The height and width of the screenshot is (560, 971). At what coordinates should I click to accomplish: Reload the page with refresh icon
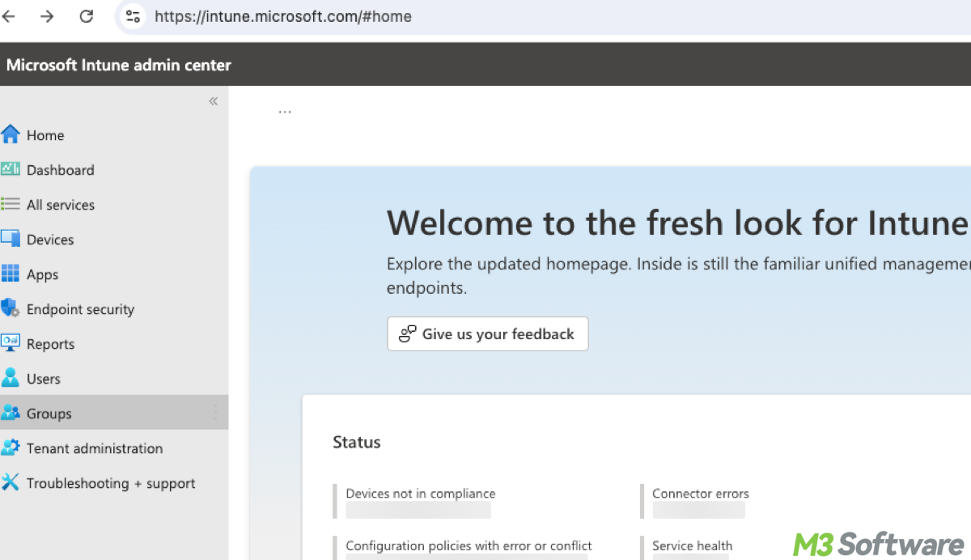[87, 16]
